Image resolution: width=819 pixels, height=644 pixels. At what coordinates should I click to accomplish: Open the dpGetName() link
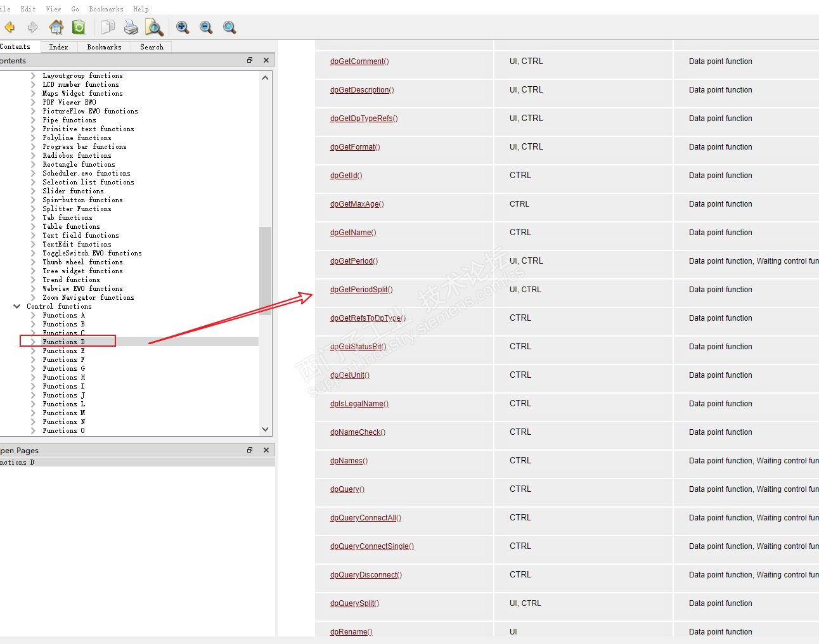[x=353, y=233]
